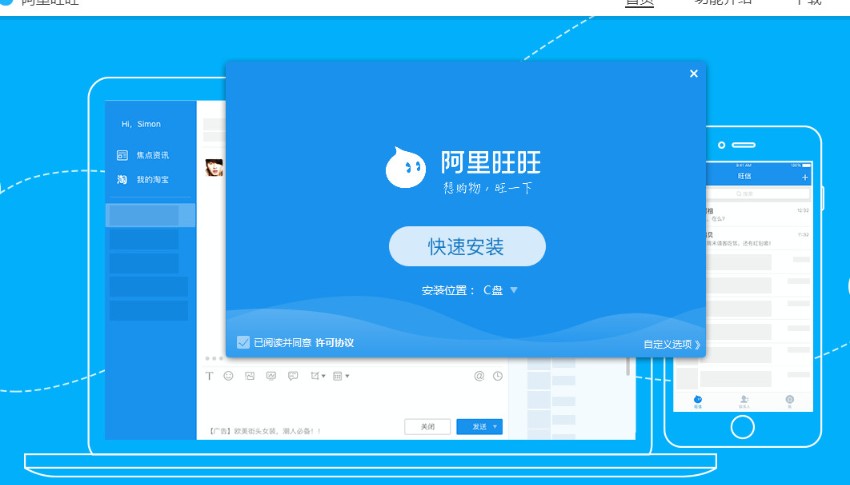Click the Hi, Simon greeting text
Screen dimensions: 850x485
pyautogui.click(x=141, y=124)
